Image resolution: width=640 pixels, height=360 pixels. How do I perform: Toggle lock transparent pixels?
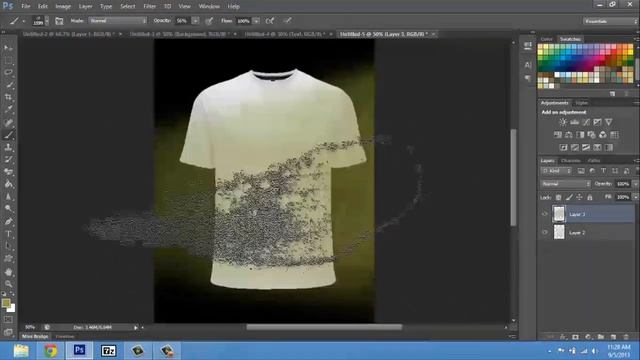(558, 197)
